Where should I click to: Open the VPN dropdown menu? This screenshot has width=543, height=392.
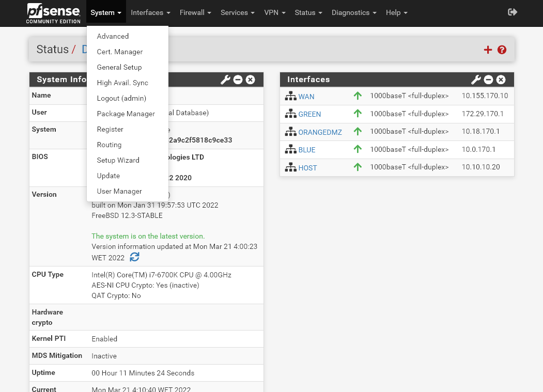(274, 12)
